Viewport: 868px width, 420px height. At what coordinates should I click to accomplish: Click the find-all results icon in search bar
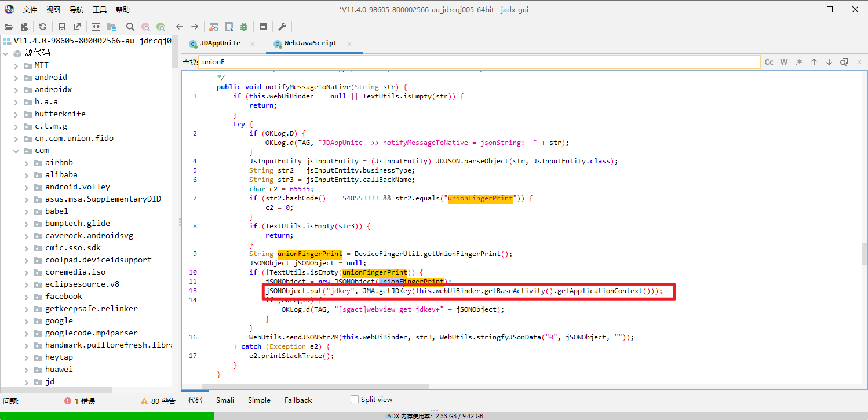pyautogui.click(x=844, y=62)
